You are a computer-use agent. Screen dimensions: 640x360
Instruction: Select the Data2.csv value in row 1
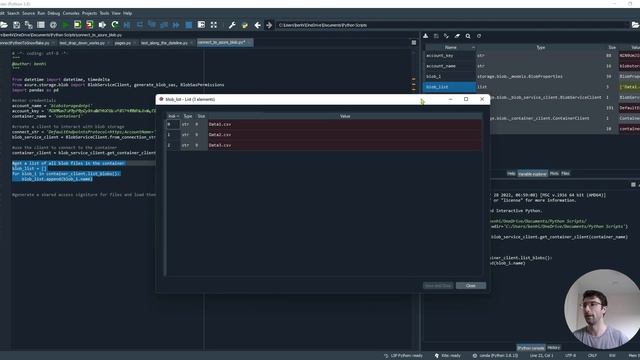345,135
